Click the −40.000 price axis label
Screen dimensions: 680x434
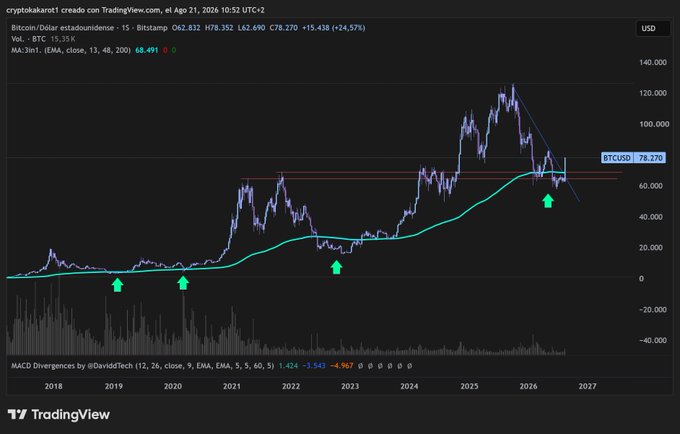(x=653, y=340)
